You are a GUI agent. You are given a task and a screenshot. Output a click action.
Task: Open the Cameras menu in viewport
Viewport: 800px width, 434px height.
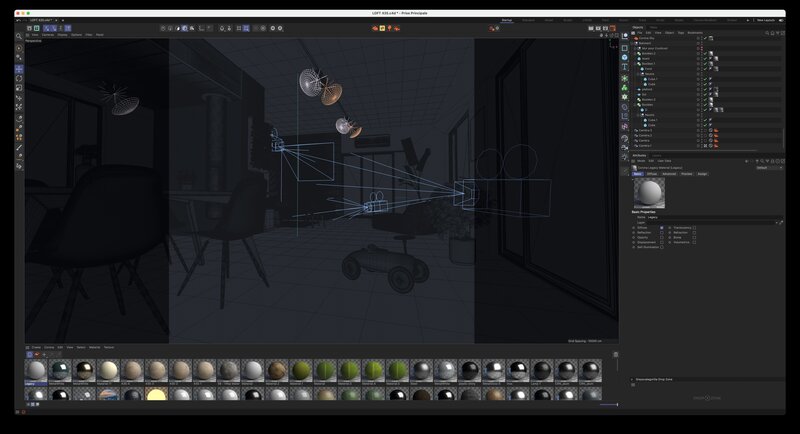coord(47,35)
